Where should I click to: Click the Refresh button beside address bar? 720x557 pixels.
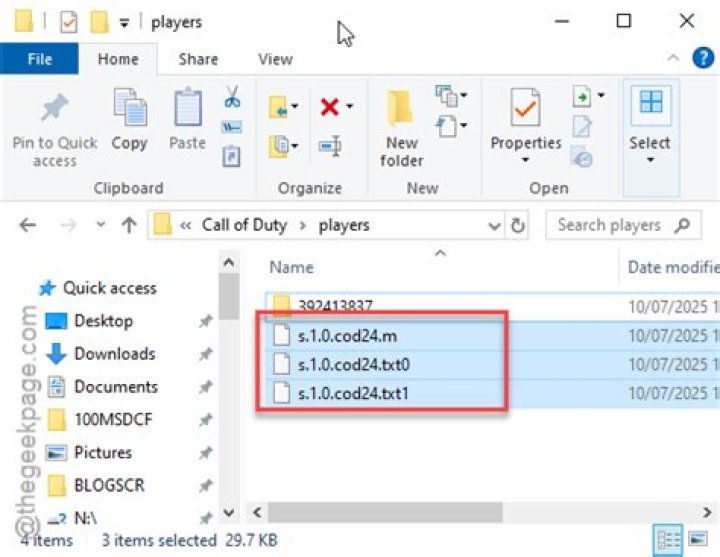(518, 226)
